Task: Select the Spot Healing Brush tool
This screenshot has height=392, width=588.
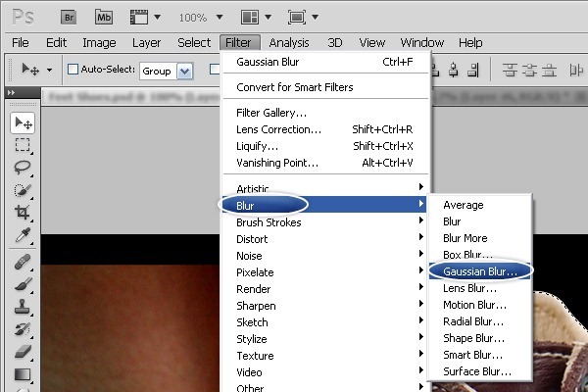Action: 23,262
